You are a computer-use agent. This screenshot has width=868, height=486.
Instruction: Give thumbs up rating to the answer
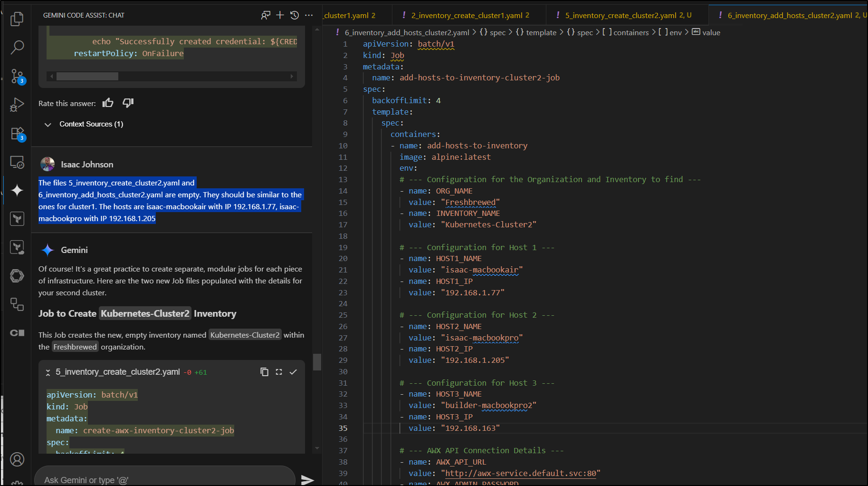(x=108, y=103)
